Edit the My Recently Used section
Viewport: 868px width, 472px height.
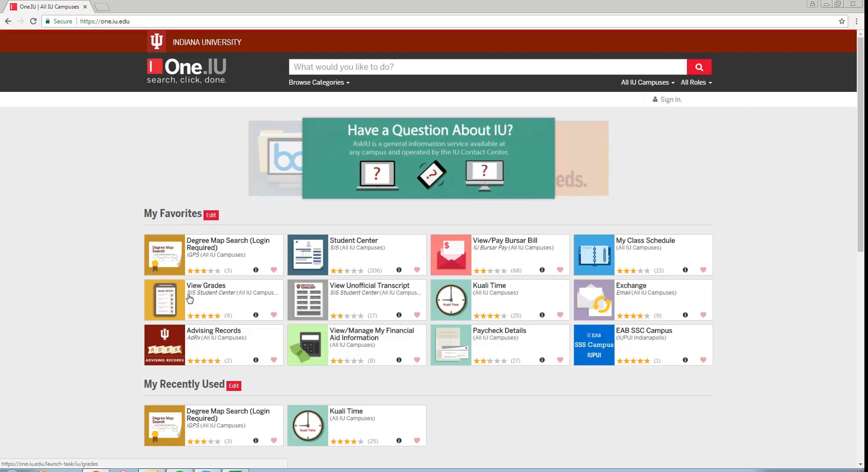(234, 386)
